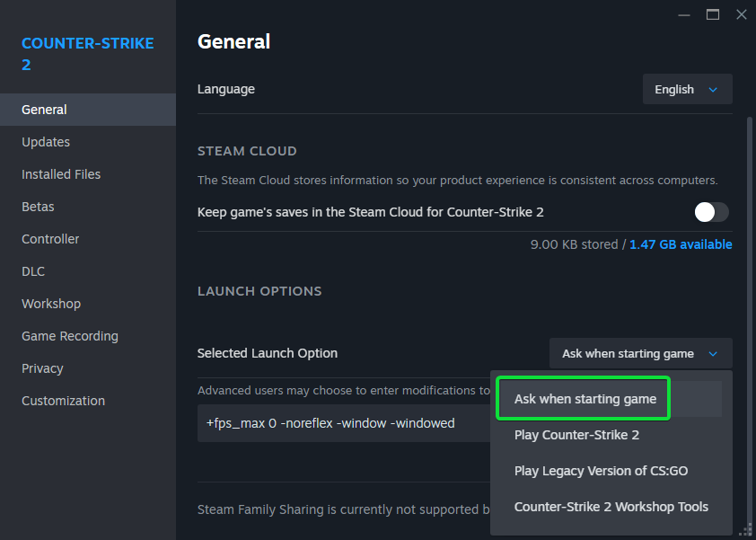
Task: Open Controller settings page
Action: pyautogui.click(x=50, y=239)
